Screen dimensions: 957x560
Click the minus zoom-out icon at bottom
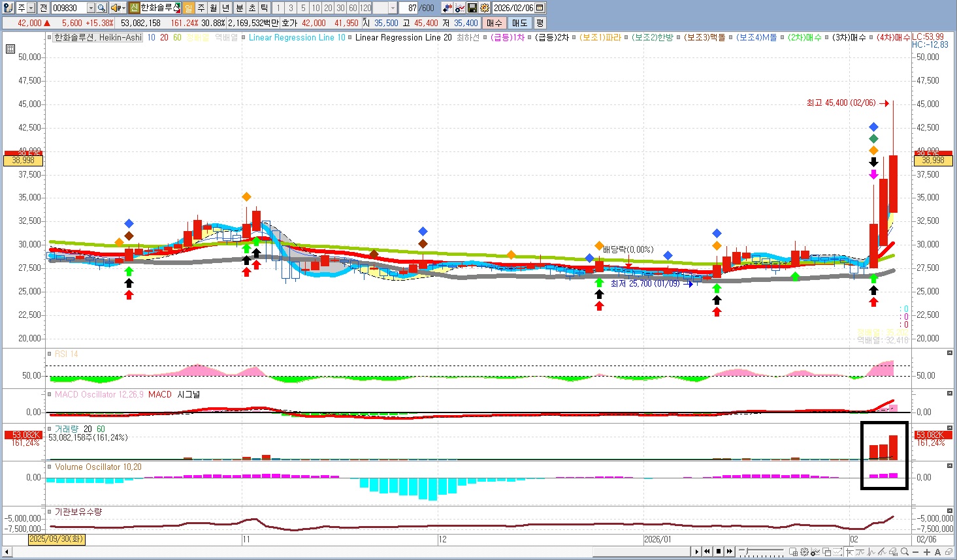915,552
